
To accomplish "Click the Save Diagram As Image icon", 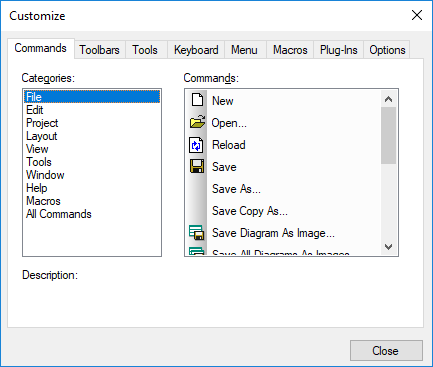I will 197,232.
